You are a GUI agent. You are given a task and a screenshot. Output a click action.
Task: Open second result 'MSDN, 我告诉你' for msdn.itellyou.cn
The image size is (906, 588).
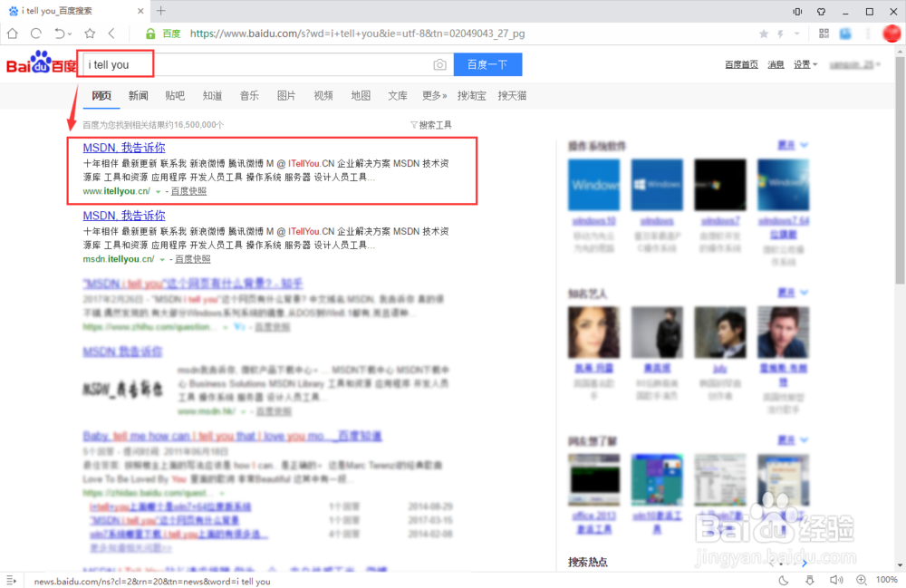tap(123, 216)
